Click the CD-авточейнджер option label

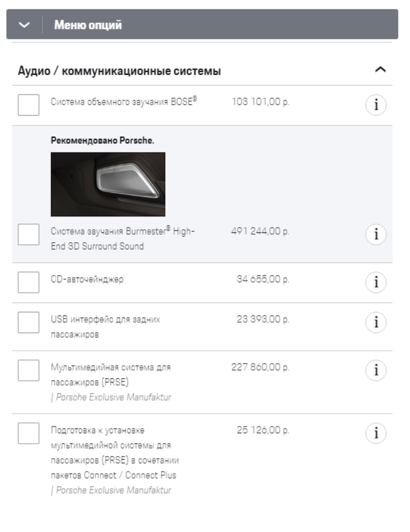87,280
